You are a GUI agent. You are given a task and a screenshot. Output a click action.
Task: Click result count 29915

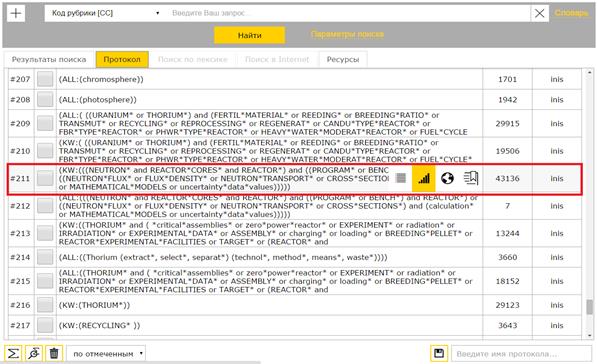pos(507,123)
